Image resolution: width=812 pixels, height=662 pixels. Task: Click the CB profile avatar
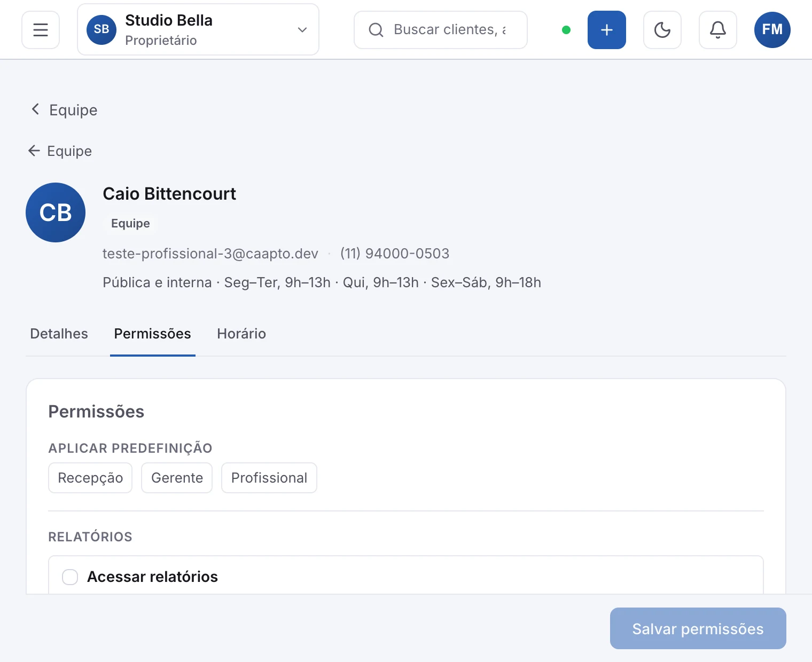tap(56, 212)
